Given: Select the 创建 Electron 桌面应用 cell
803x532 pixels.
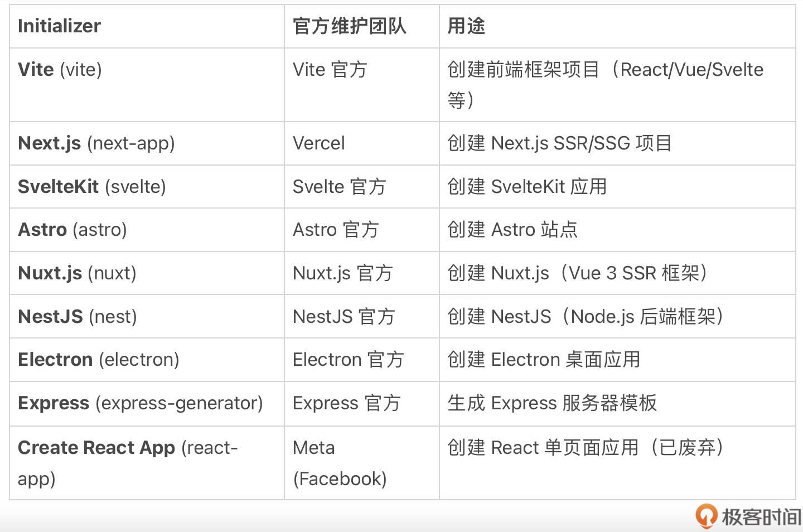Looking at the screenshot, I should point(544,360).
